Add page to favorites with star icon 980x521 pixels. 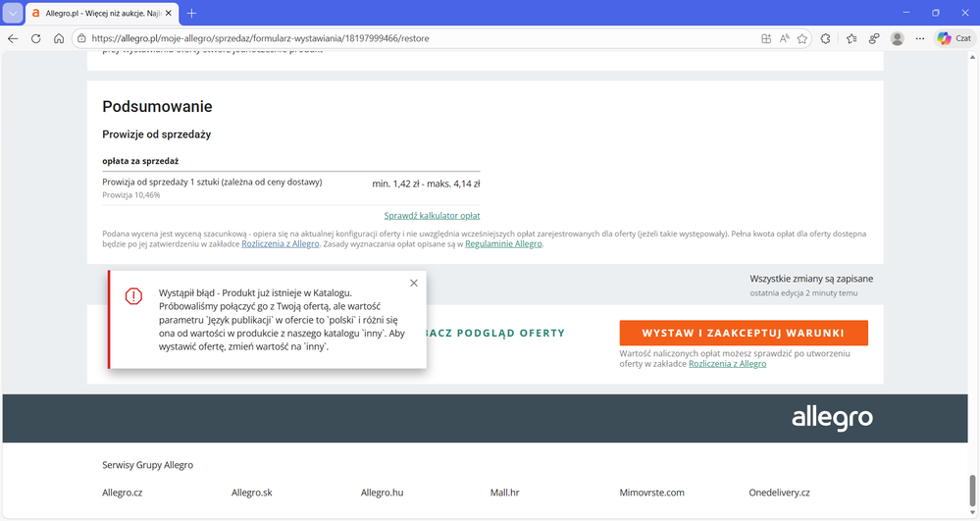(802, 38)
